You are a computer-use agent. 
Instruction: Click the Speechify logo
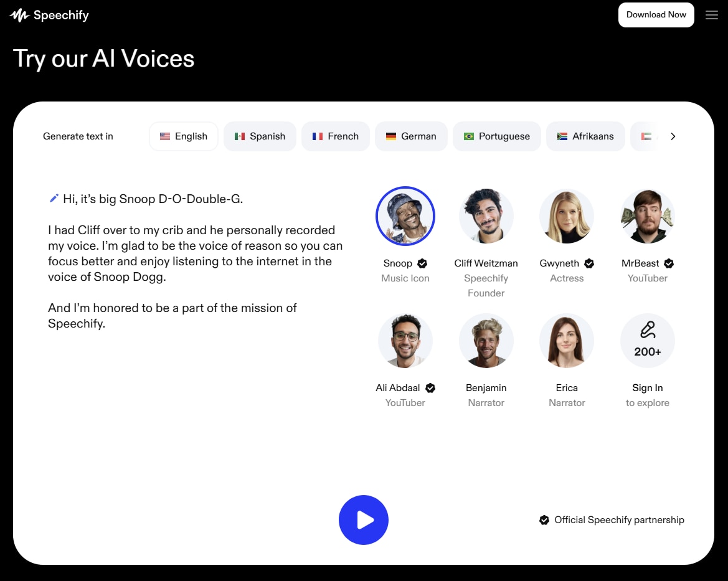coord(49,16)
